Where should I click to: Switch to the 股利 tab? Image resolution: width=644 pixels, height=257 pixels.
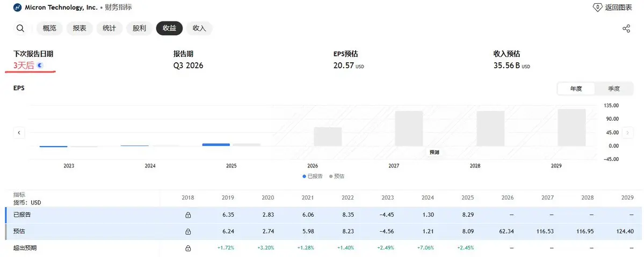point(139,28)
